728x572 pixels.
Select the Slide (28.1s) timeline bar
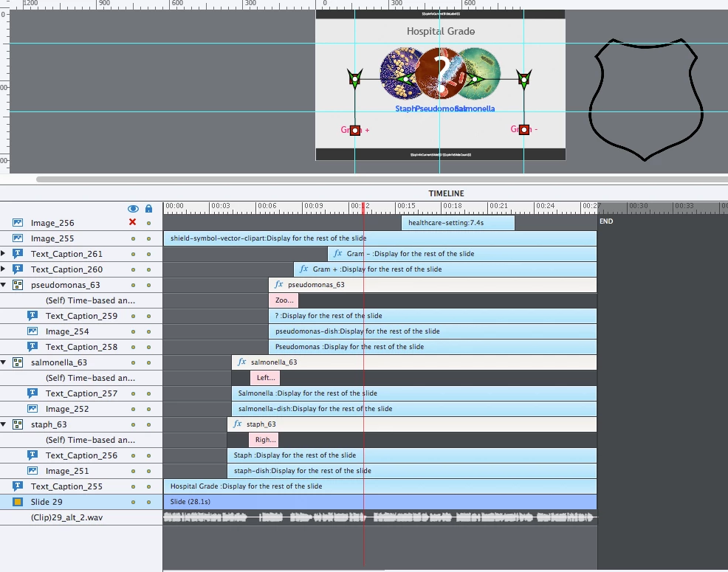380,501
